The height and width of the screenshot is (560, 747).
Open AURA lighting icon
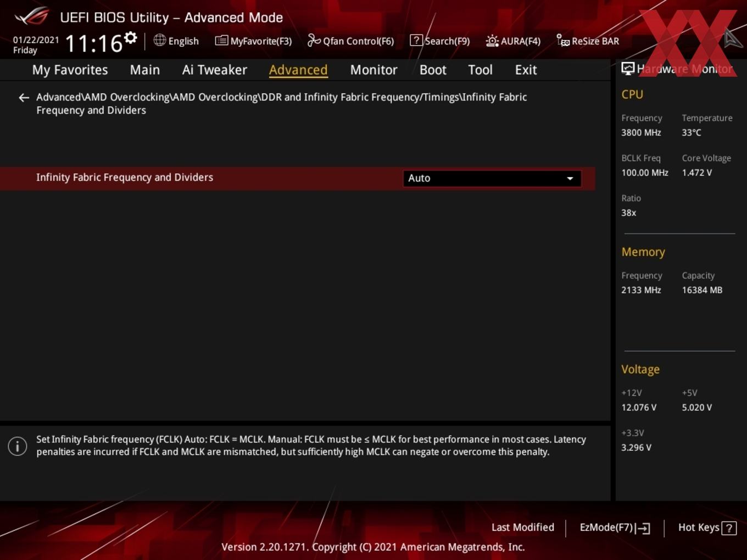tap(492, 41)
